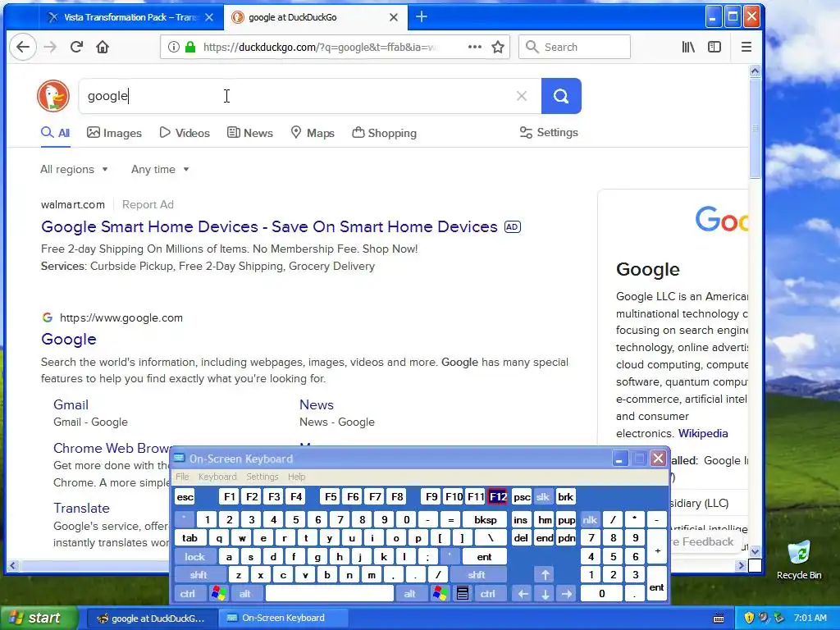Viewport: 840px width, 630px height.
Task: Click the application menu key on keyboard
Action: pyautogui.click(x=463, y=594)
